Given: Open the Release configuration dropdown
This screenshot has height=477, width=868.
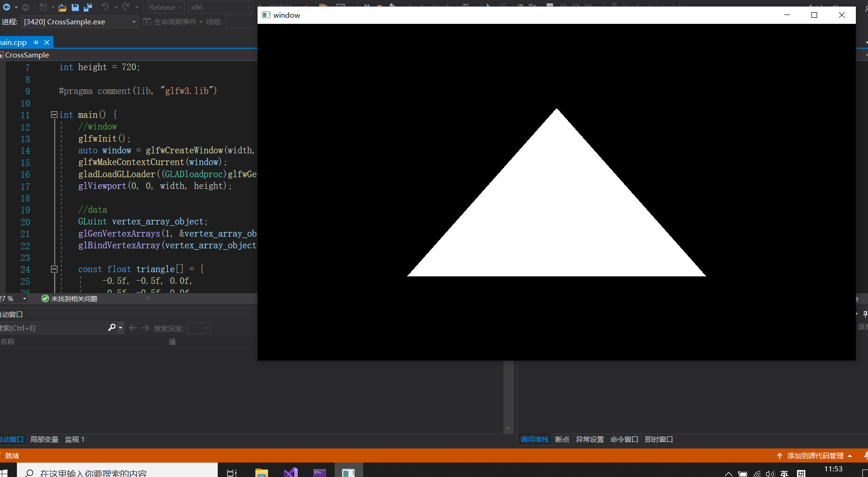Looking at the screenshot, I should pyautogui.click(x=165, y=7).
